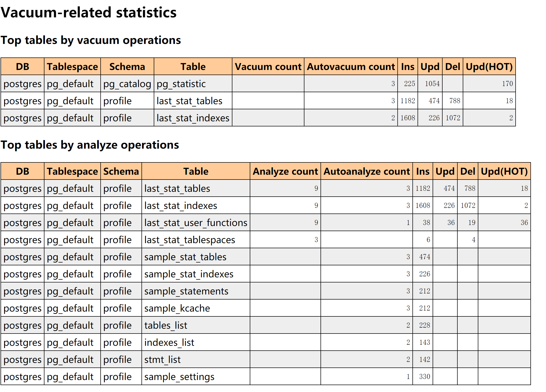Viewport: 546px width, 392px height.
Task: Select the 'sample_statements' cell
Action: [196, 291]
